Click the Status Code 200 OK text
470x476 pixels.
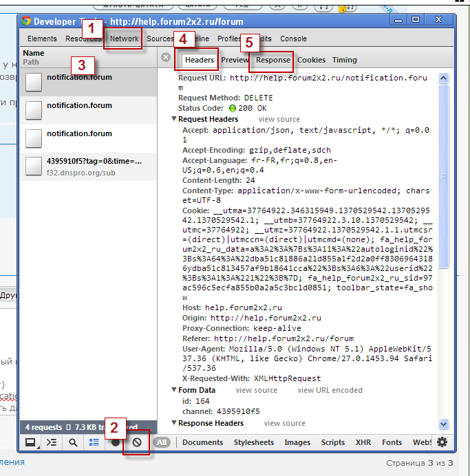point(253,108)
